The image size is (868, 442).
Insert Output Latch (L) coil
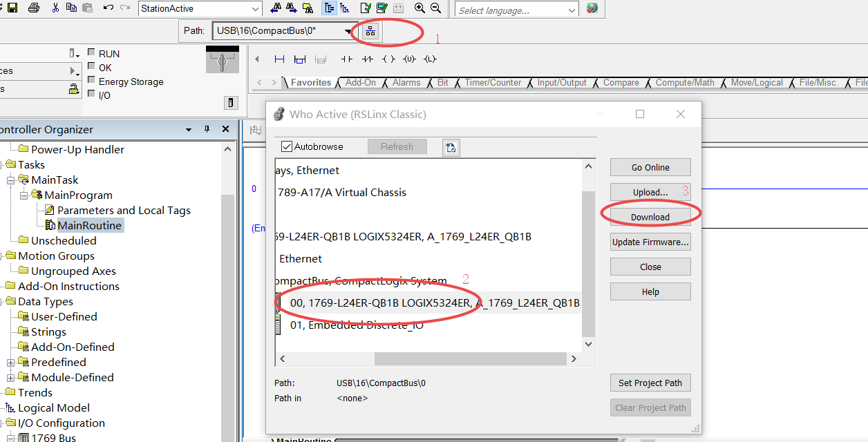[430, 59]
